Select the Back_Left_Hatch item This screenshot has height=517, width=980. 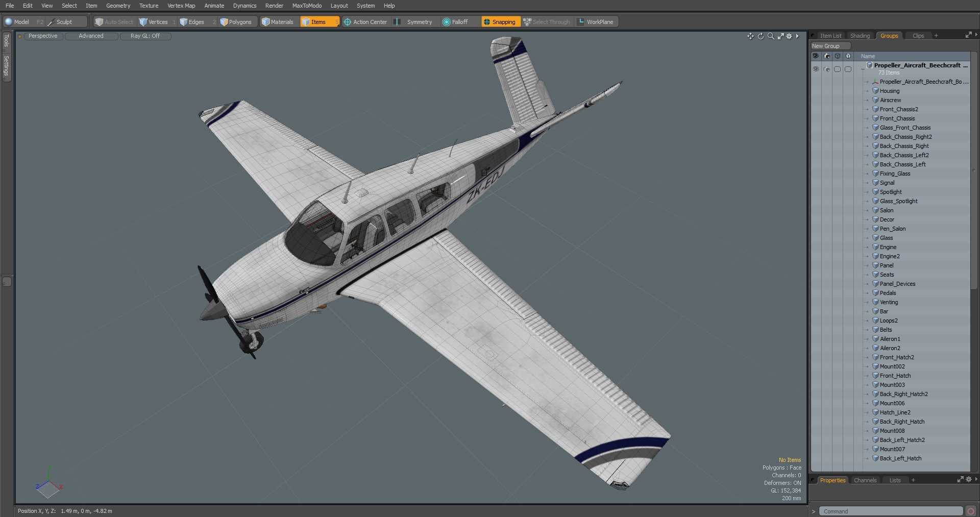pyautogui.click(x=900, y=458)
